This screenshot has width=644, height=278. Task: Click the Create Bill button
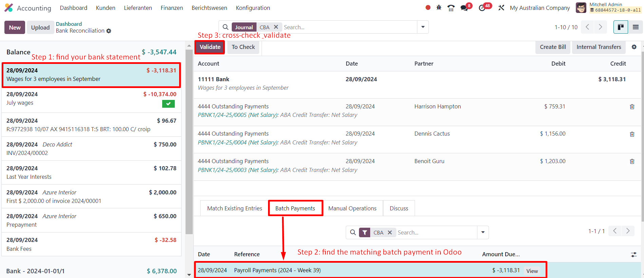tap(553, 47)
